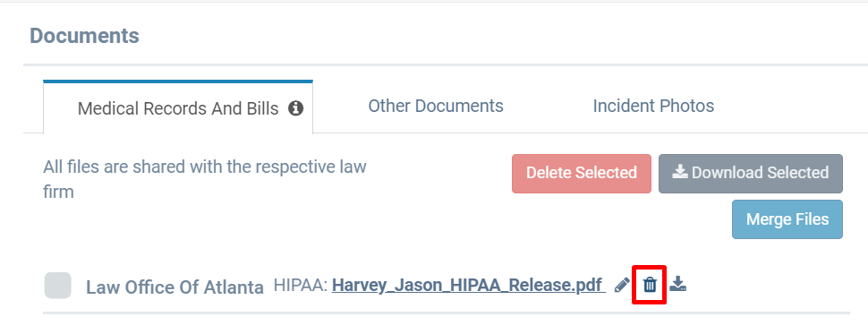Download the HIPAA release file using download icon
The height and width of the screenshot is (334, 868).
pos(677,285)
